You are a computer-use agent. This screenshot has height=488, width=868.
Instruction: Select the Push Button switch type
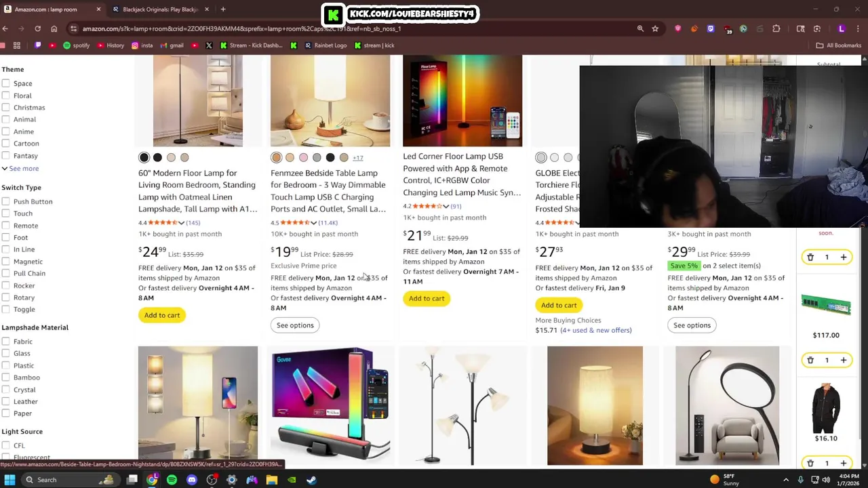coord(6,201)
